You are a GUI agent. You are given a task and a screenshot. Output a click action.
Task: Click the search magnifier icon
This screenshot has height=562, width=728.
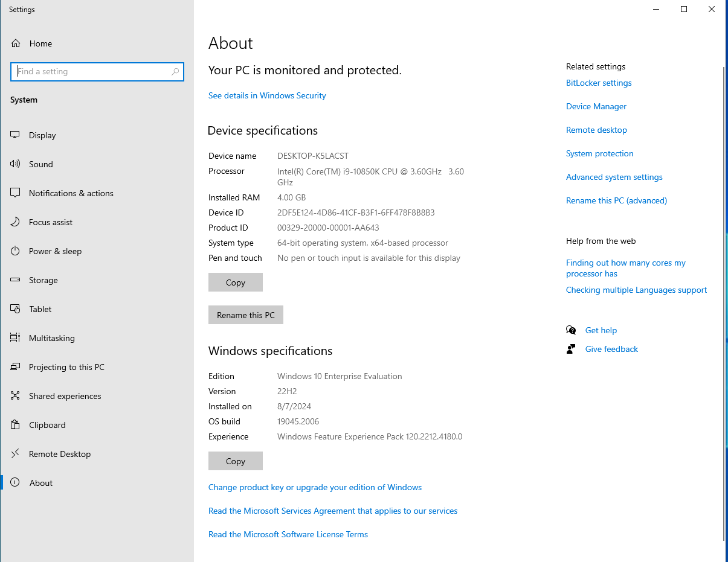pyautogui.click(x=175, y=71)
